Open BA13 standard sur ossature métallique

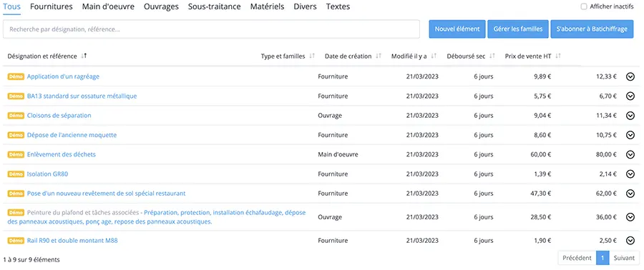click(x=82, y=96)
